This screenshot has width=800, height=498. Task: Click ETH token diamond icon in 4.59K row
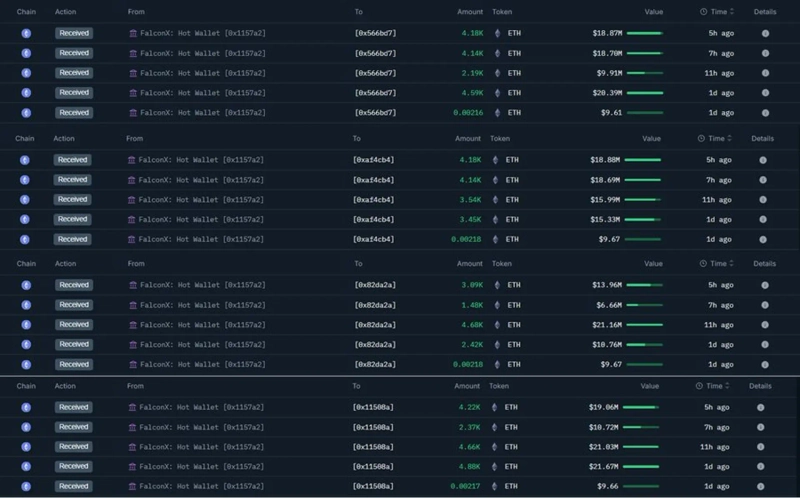(x=497, y=93)
